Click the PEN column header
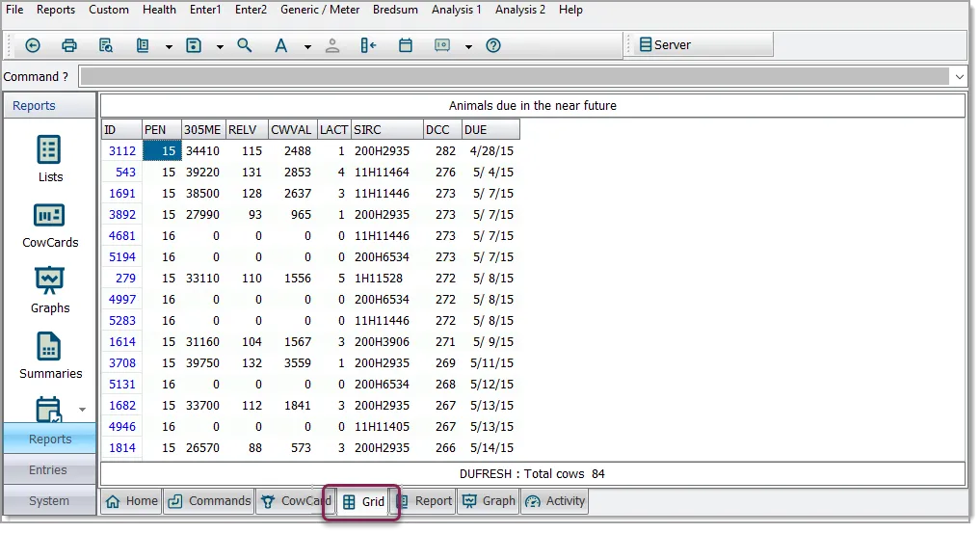 point(162,130)
